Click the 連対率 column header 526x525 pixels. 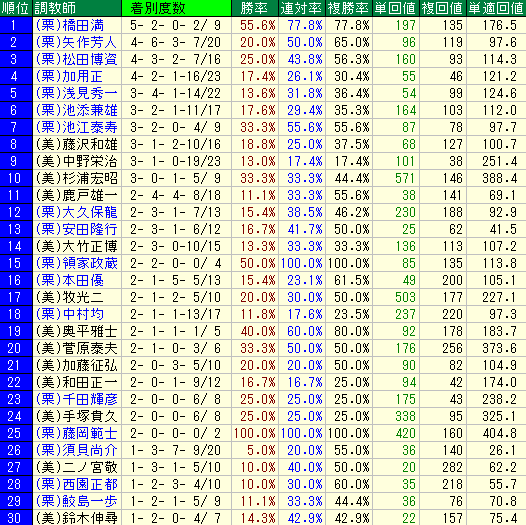[x=302, y=8]
